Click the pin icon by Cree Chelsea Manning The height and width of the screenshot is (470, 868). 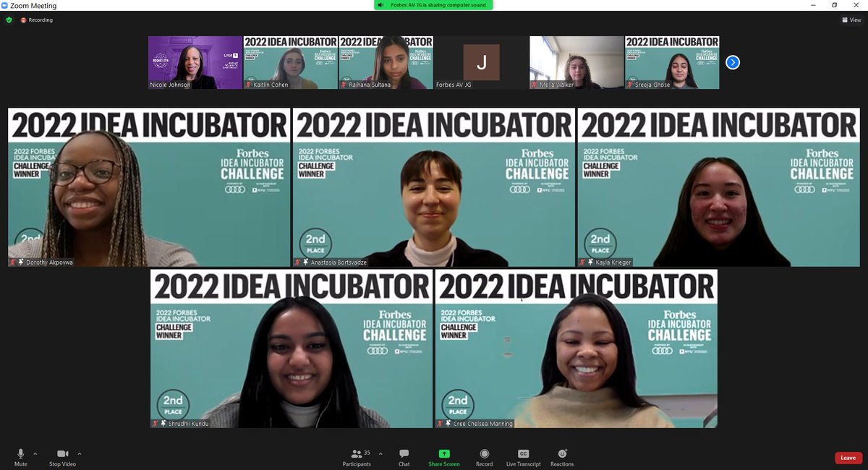(448, 424)
